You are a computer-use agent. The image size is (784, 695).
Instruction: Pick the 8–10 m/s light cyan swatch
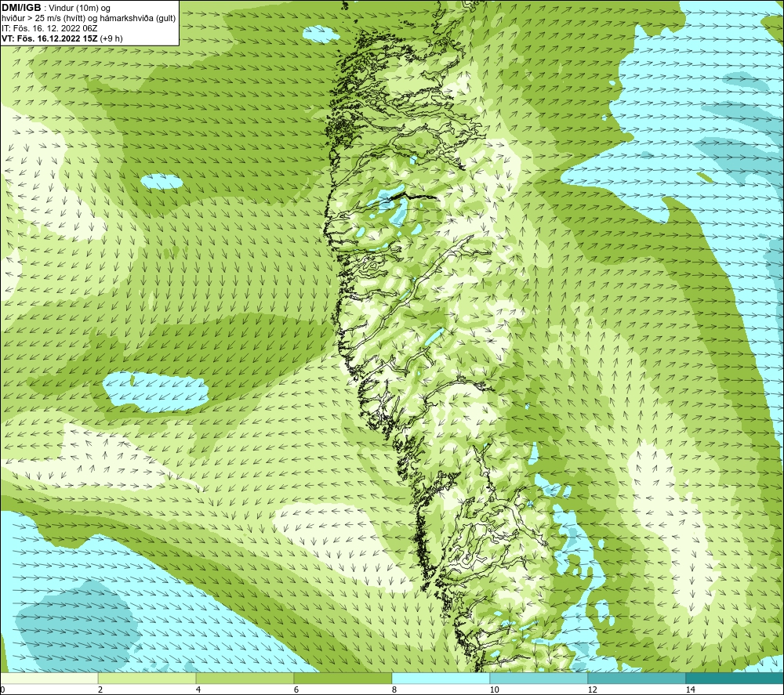pyautogui.click(x=441, y=678)
